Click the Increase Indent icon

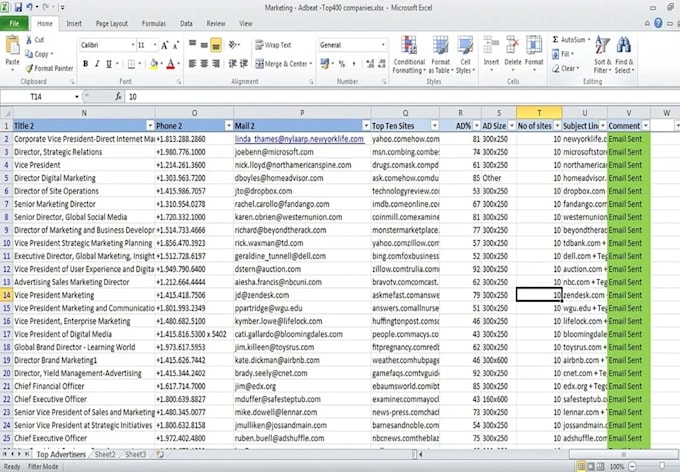[244, 64]
